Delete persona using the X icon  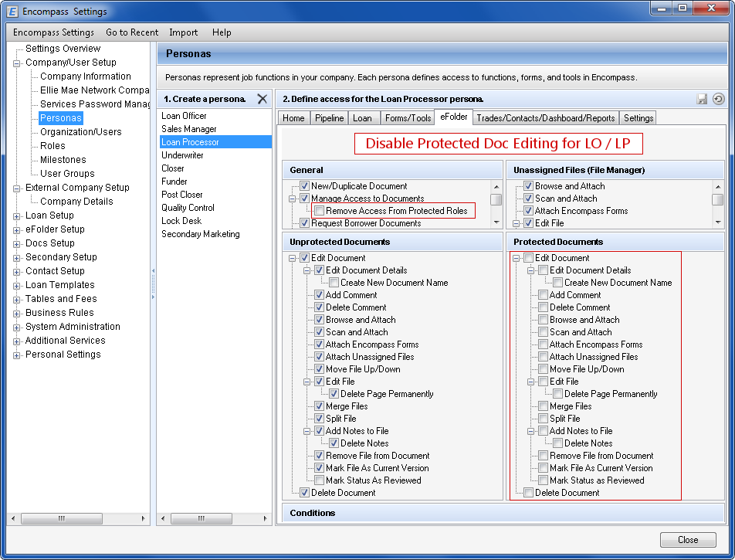pyautogui.click(x=262, y=99)
